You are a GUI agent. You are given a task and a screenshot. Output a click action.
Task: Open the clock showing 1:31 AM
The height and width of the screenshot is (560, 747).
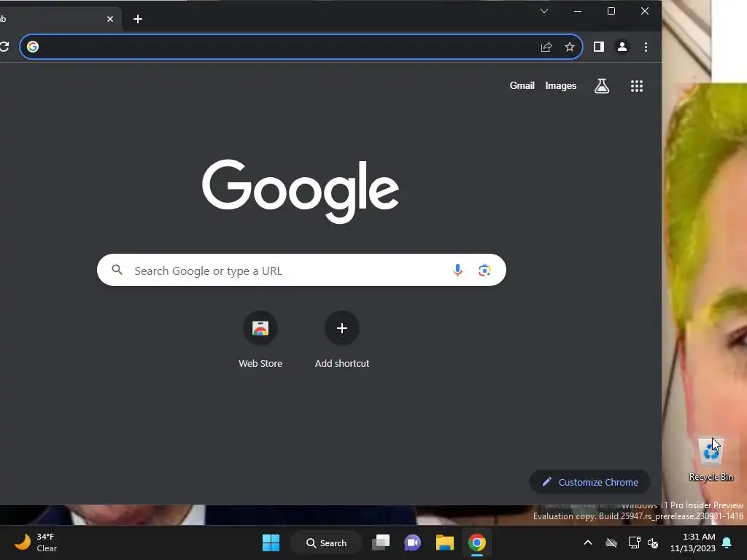pos(693,542)
